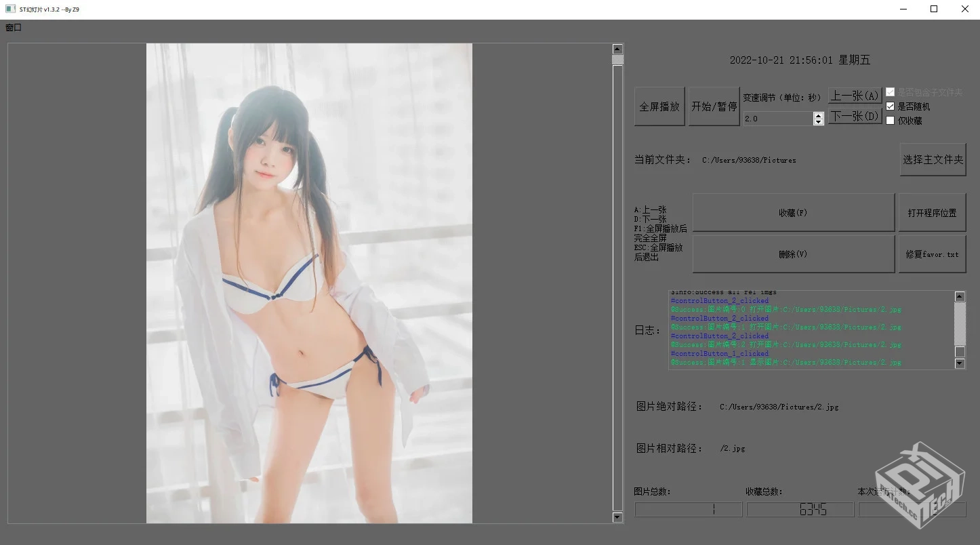Click the 是否包含子文件夹 checkbox
This screenshot has height=545, width=980.
(891, 92)
